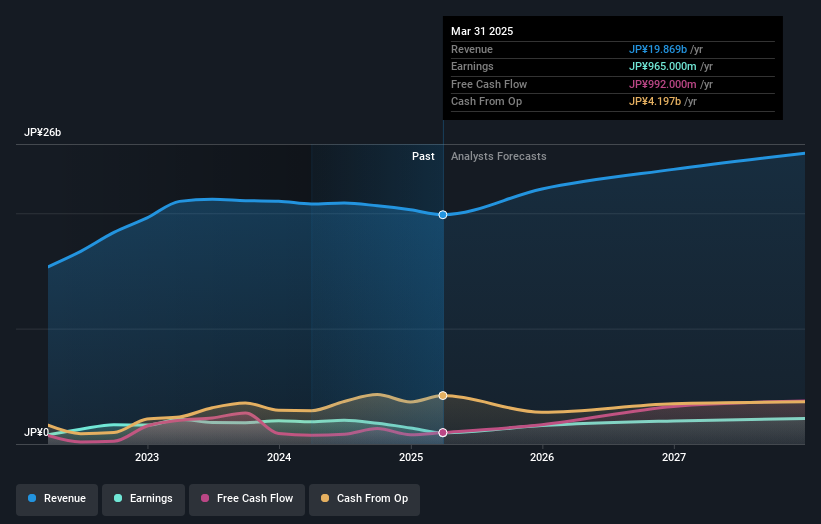Click the JP¥0 y-axis label

pyautogui.click(x=36, y=432)
